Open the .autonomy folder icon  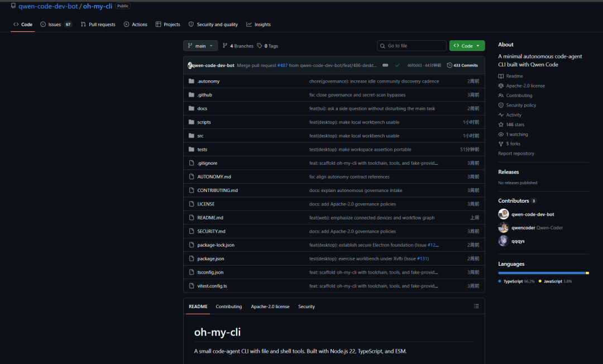tap(192, 81)
